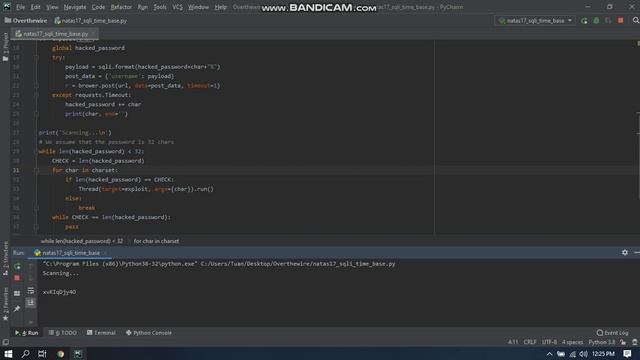
Task: Click the inspection profile icon in status bar
Action: tap(635, 342)
